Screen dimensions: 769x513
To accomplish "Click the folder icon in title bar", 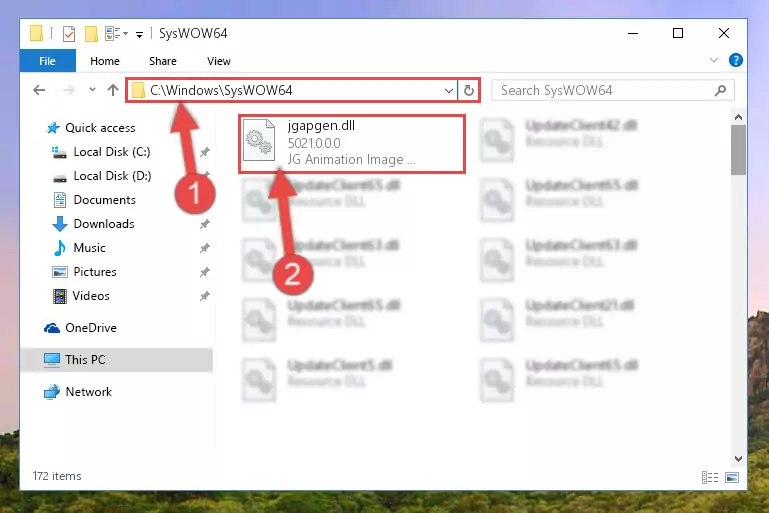I will (x=36, y=33).
